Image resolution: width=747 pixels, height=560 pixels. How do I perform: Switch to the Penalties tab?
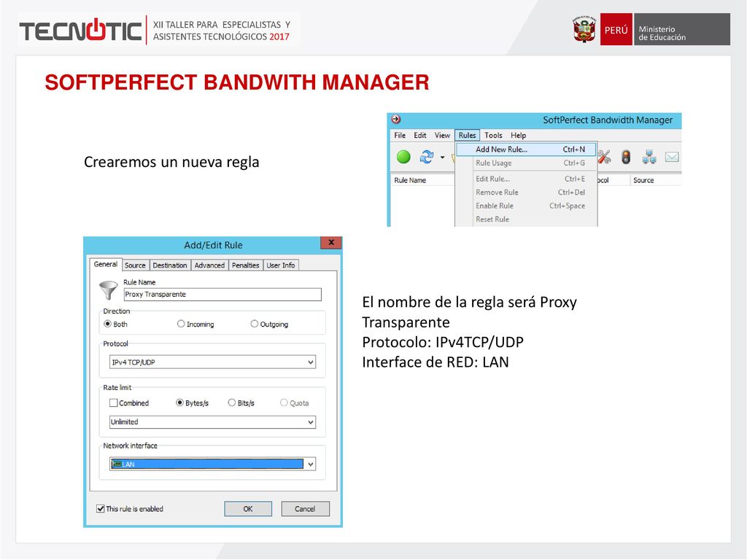tap(245, 265)
